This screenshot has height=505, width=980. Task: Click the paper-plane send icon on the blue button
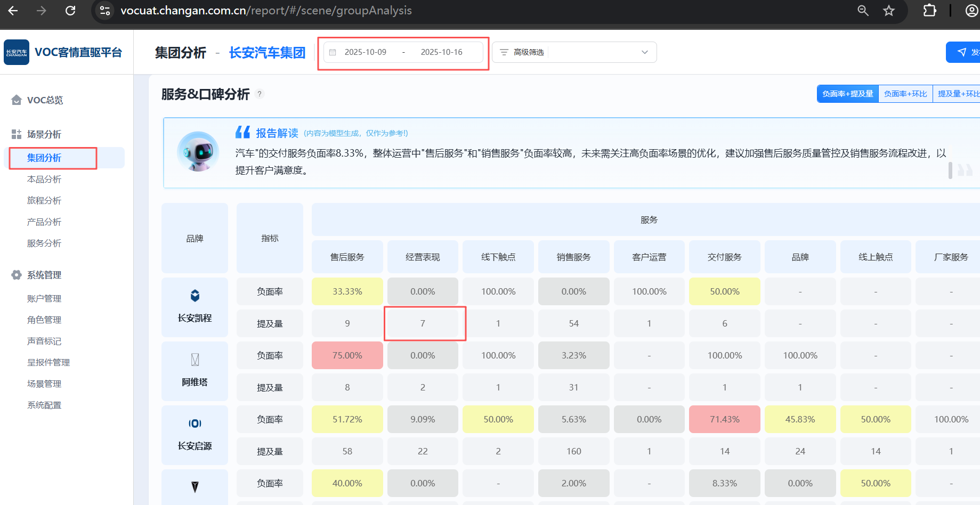[962, 52]
